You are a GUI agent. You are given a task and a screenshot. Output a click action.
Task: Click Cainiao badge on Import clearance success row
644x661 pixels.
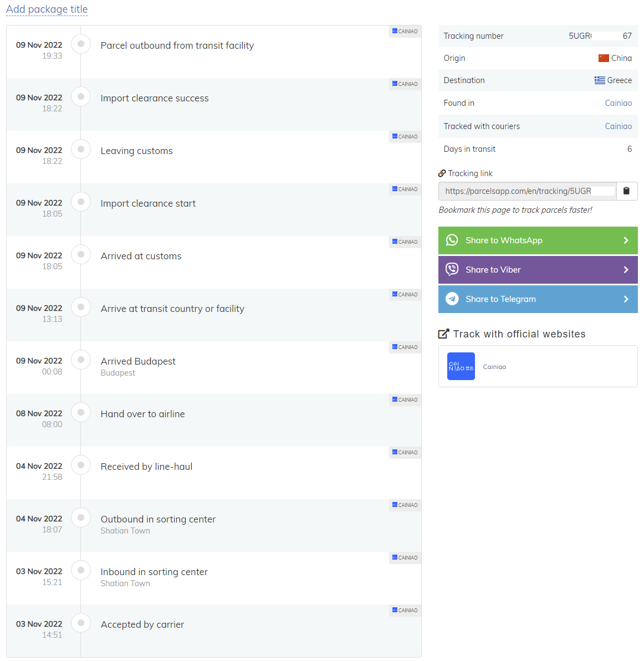pyautogui.click(x=405, y=84)
